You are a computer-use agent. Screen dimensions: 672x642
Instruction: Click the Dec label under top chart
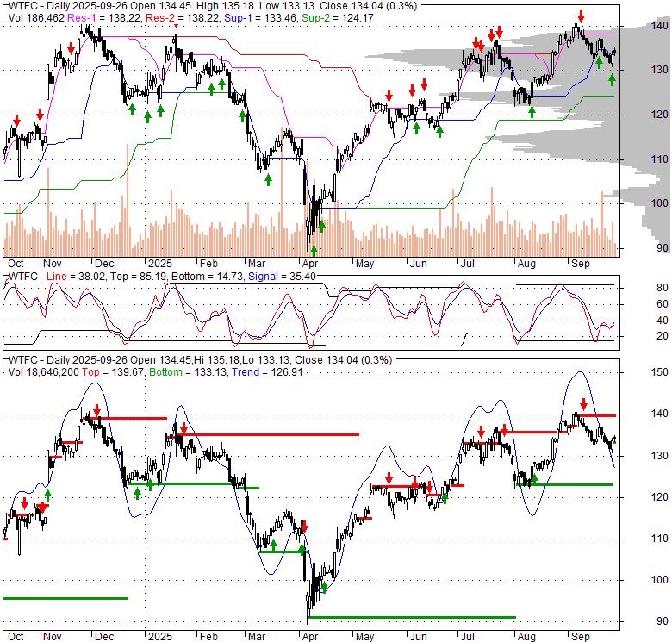click(104, 264)
